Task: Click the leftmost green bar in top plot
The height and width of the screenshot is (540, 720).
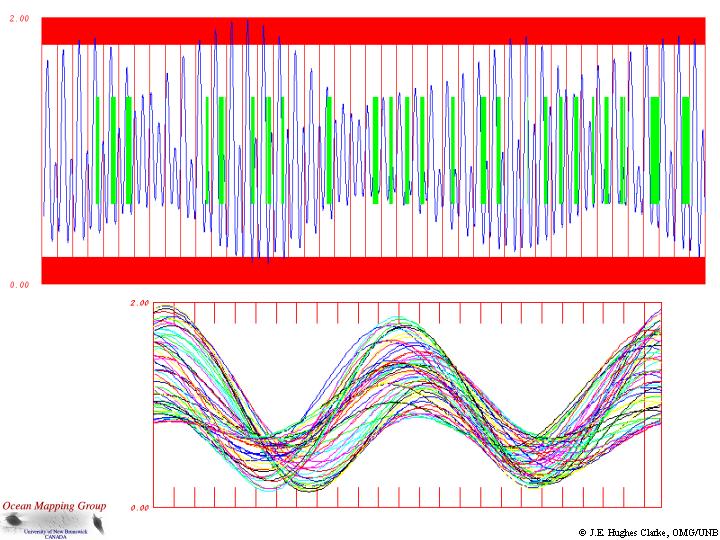Action: [x=98, y=150]
